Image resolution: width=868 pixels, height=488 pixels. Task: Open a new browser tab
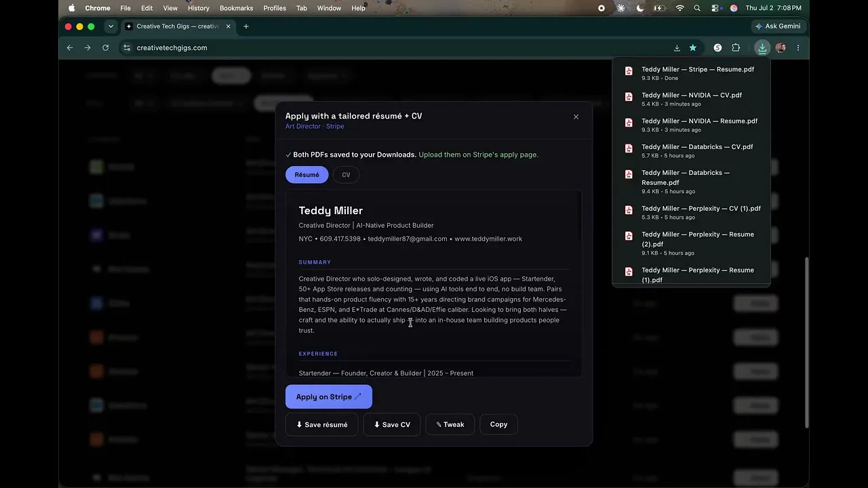(x=246, y=26)
